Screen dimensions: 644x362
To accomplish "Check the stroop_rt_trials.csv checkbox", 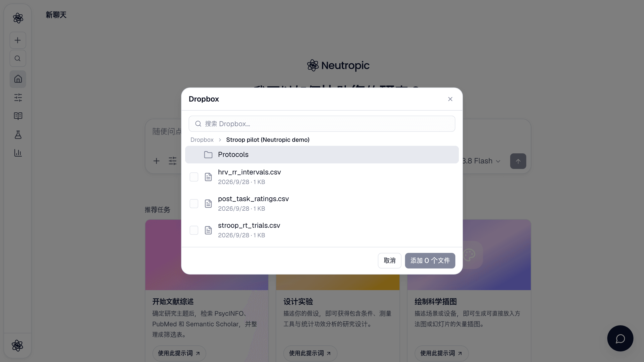I will (x=194, y=230).
